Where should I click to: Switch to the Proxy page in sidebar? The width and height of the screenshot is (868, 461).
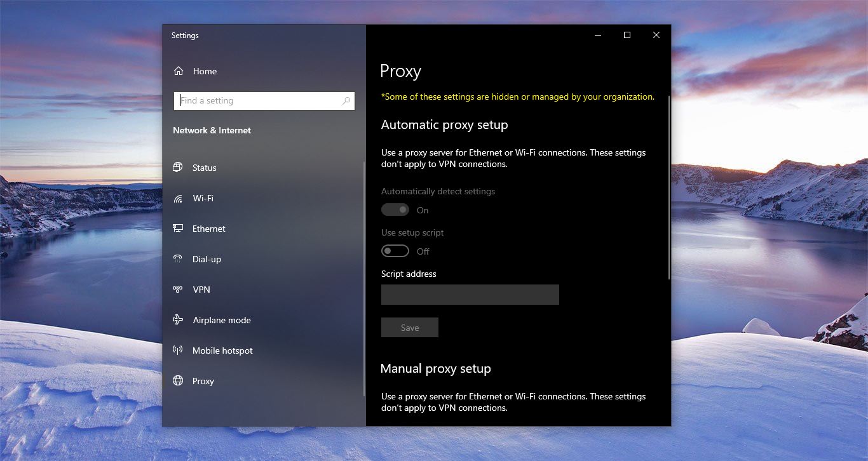click(203, 380)
